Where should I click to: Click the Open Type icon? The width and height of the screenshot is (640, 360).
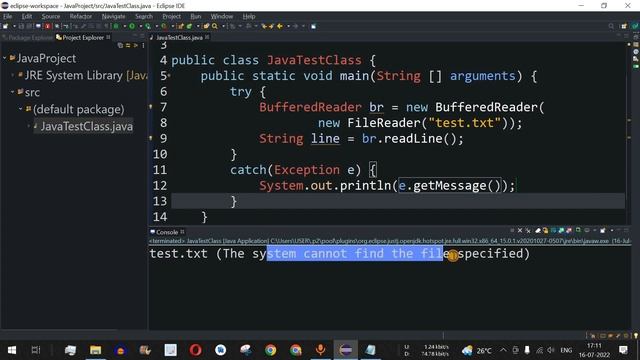pyautogui.click(x=206, y=26)
